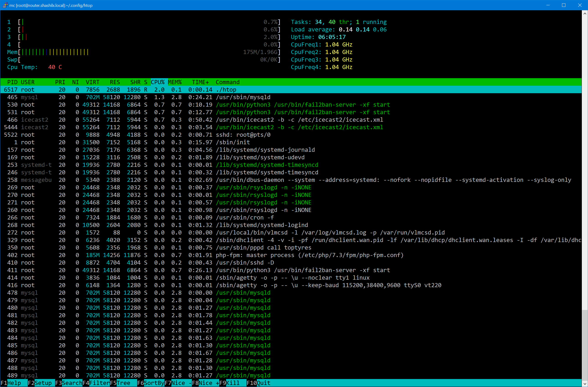Select the agetty ttyS0 vt220 row
This screenshot has height=387, width=588.
tap(291, 285)
